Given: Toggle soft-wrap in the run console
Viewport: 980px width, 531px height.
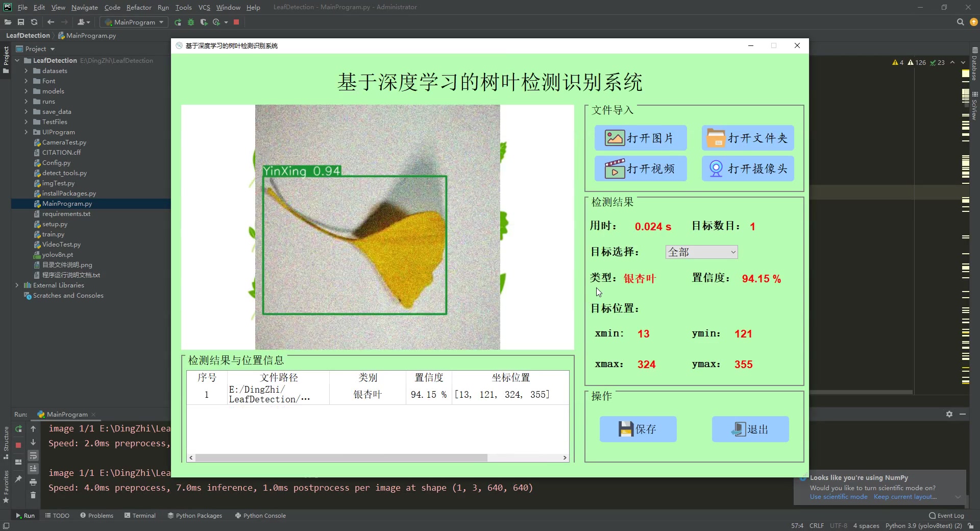Looking at the screenshot, I should click(x=33, y=456).
